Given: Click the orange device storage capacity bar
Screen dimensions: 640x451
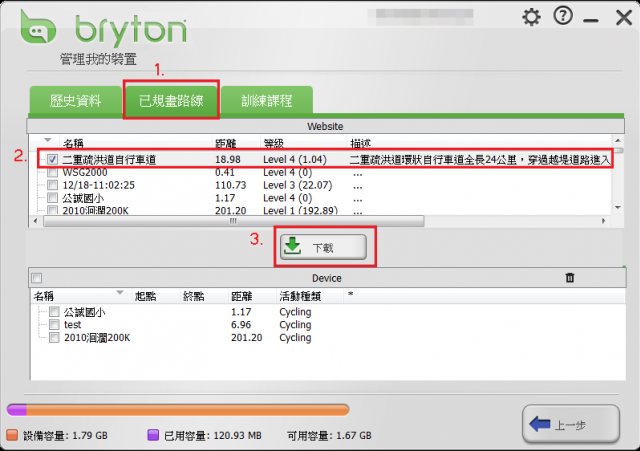Looking at the screenshot, I should coord(188,410).
